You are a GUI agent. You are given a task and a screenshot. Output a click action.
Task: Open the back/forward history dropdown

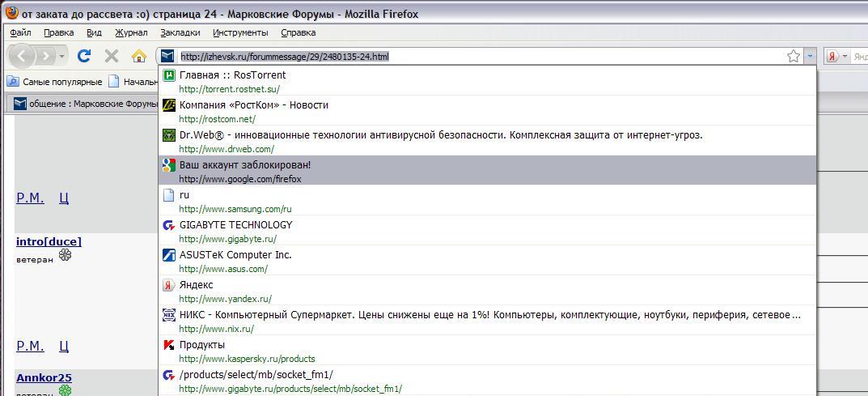61,56
